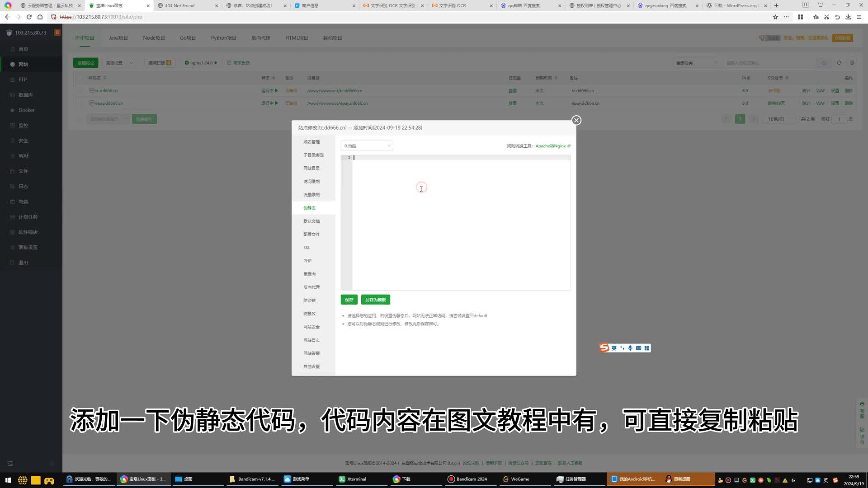Open the Apache转Nginx conversion tool link

tap(552, 146)
